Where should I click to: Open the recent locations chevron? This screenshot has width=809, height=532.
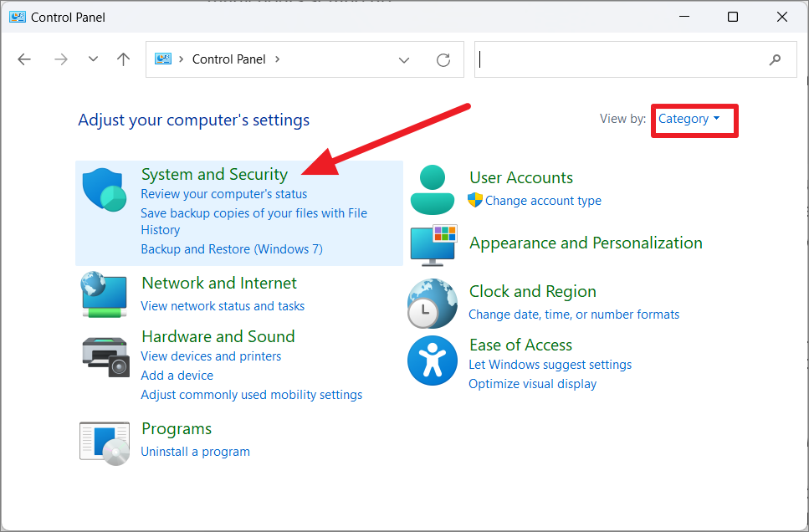tap(93, 59)
